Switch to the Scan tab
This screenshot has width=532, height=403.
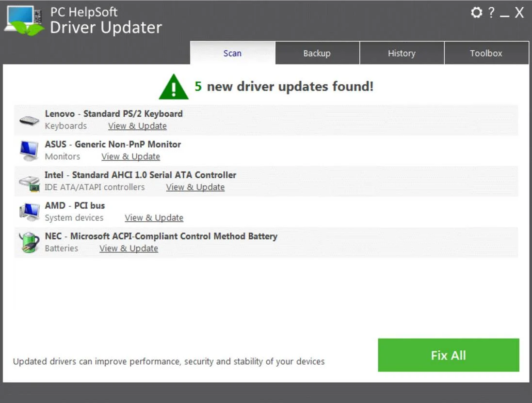tap(232, 53)
